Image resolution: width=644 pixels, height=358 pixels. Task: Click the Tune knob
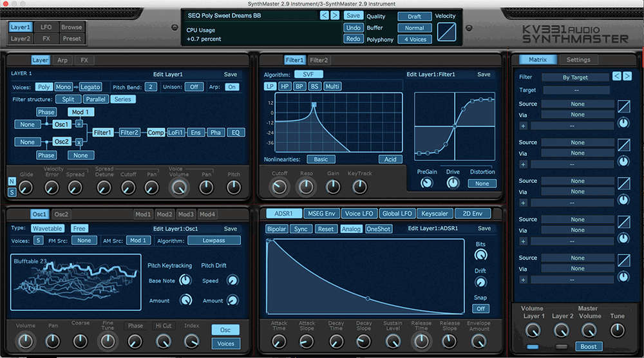tap(618, 330)
